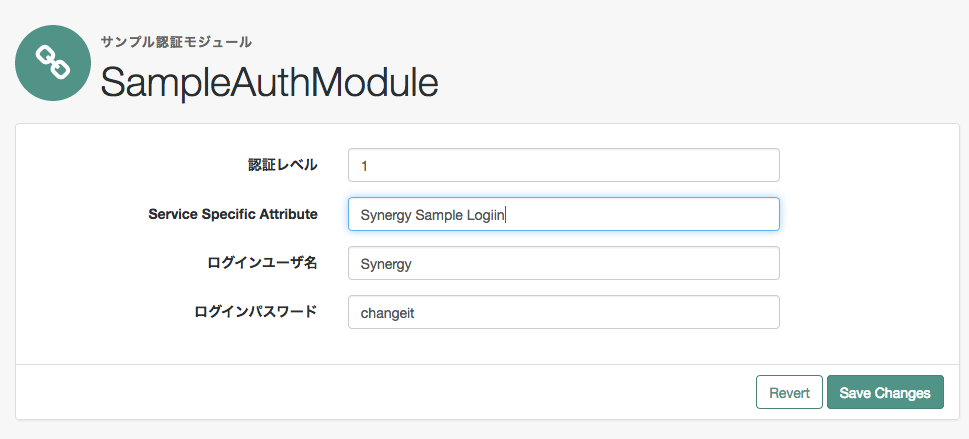Image resolution: width=969 pixels, height=439 pixels.
Task: Click the "changeit" text in password field
Action: (387, 313)
